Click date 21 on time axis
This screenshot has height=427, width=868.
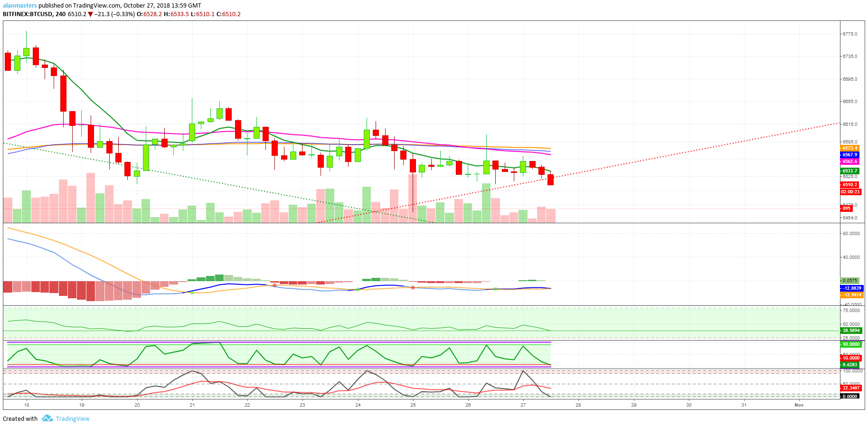tap(192, 405)
